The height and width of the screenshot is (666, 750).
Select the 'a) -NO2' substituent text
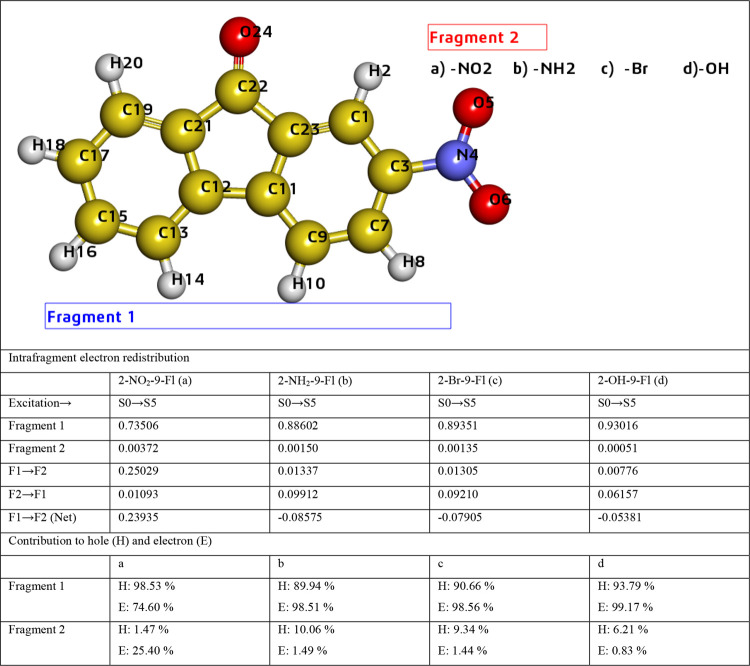point(461,69)
